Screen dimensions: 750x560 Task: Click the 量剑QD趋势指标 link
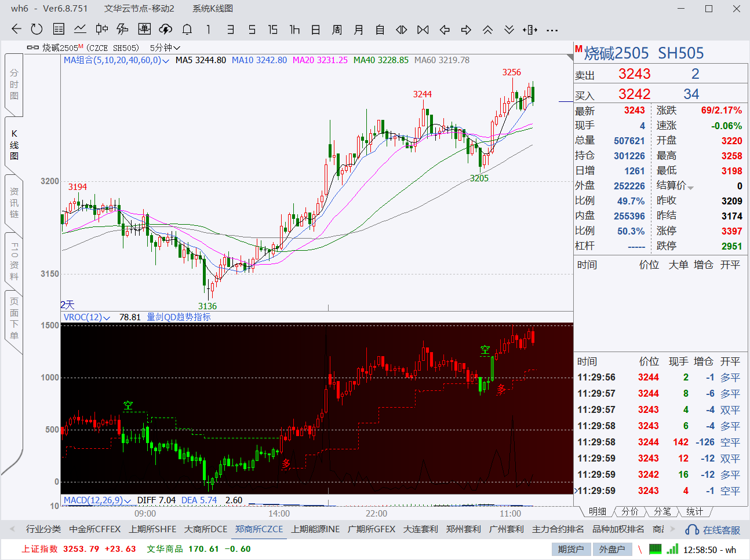pos(179,317)
